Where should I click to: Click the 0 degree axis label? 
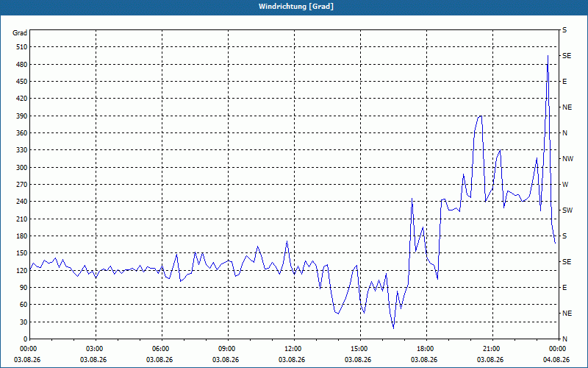[x=26, y=339]
